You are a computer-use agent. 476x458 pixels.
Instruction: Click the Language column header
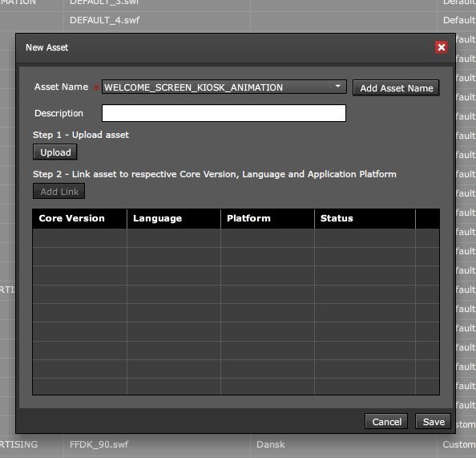[x=174, y=218]
